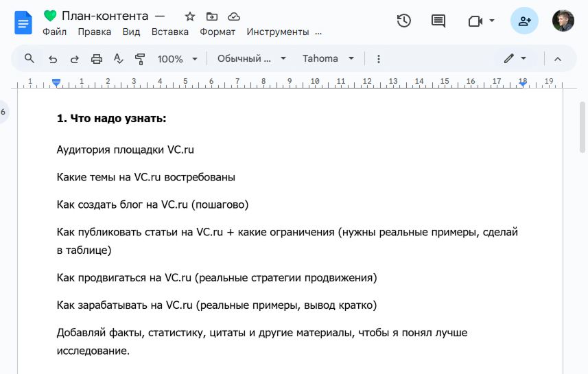Search the menus with the magnifier icon

[30, 58]
